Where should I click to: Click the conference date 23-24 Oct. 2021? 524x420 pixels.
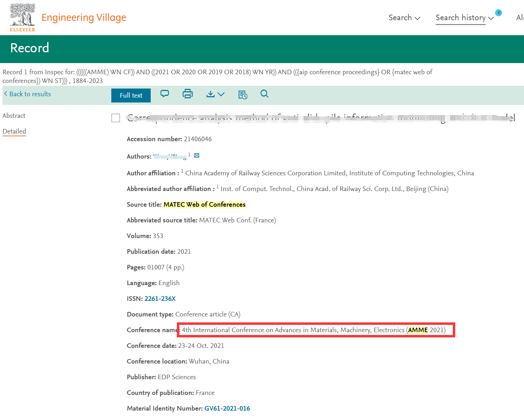(x=201, y=346)
